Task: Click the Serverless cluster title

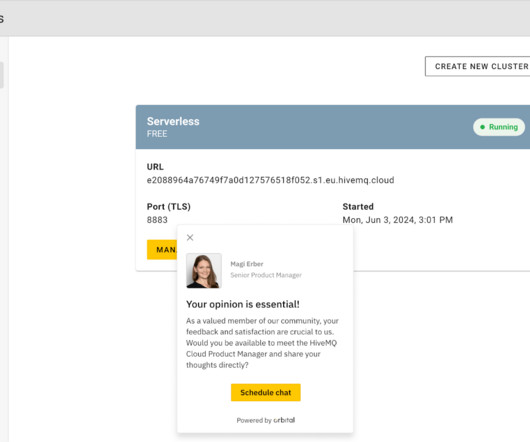Action: coord(173,121)
